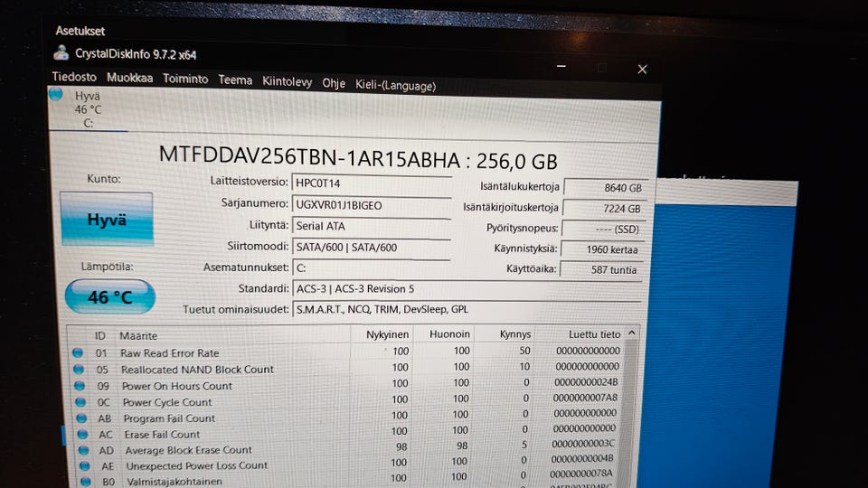This screenshot has width=868, height=488.
Task: Open the Teema menu
Action: pyautogui.click(x=235, y=80)
